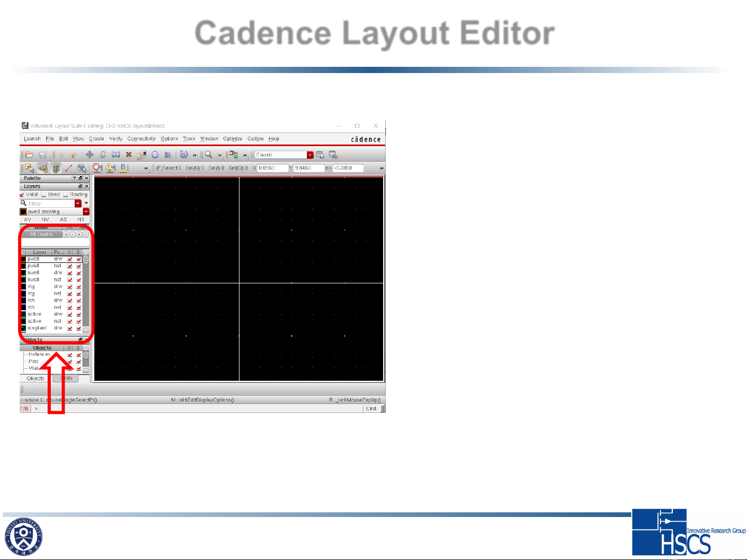747x560 pixels.
Task: Click the X coordinate input field
Action: [x=273, y=168]
